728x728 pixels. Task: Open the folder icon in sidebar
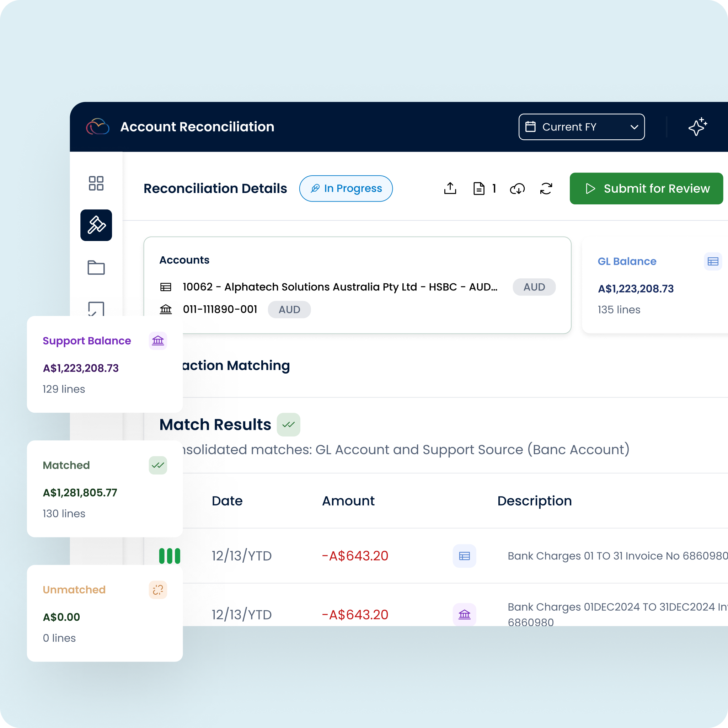click(96, 268)
